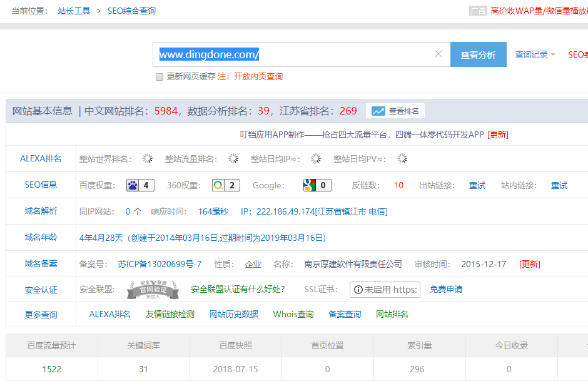588x381 pixels.
Task: Click 审核时间 date 2015-12-17
Action: pyautogui.click(x=484, y=264)
